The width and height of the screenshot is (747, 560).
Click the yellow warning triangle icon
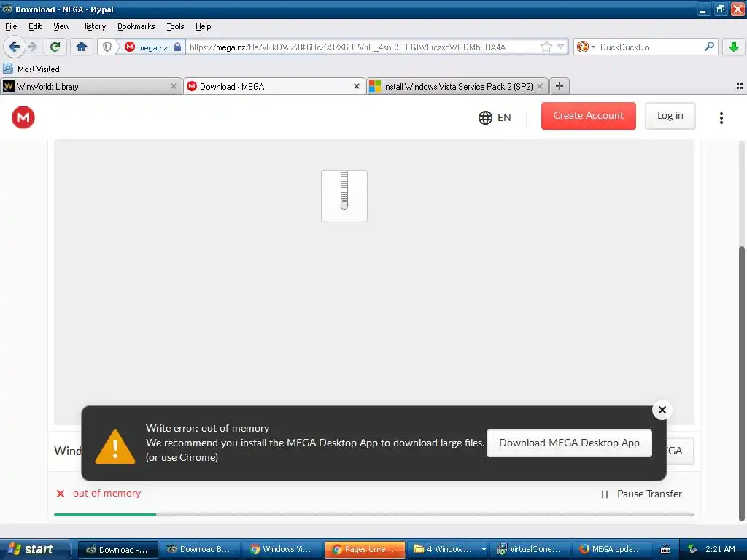click(115, 446)
